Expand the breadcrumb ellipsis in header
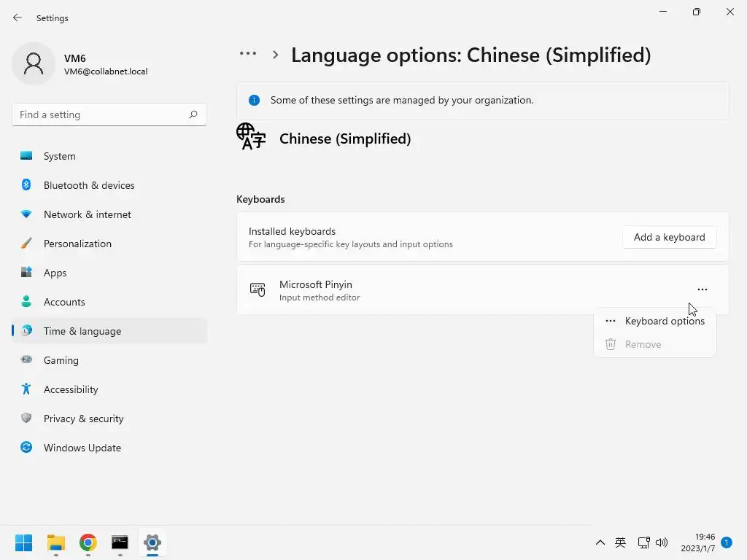This screenshot has width=747, height=560. (x=248, y=54)
